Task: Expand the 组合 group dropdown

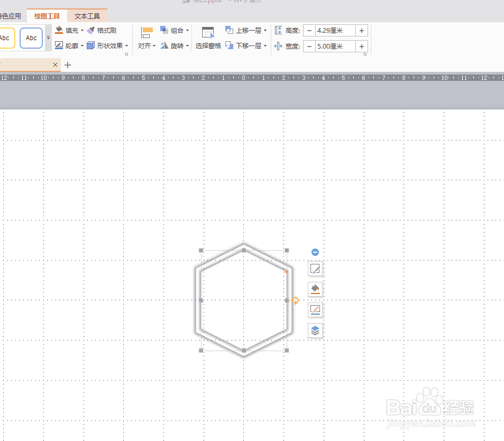Action: (175, 30)
